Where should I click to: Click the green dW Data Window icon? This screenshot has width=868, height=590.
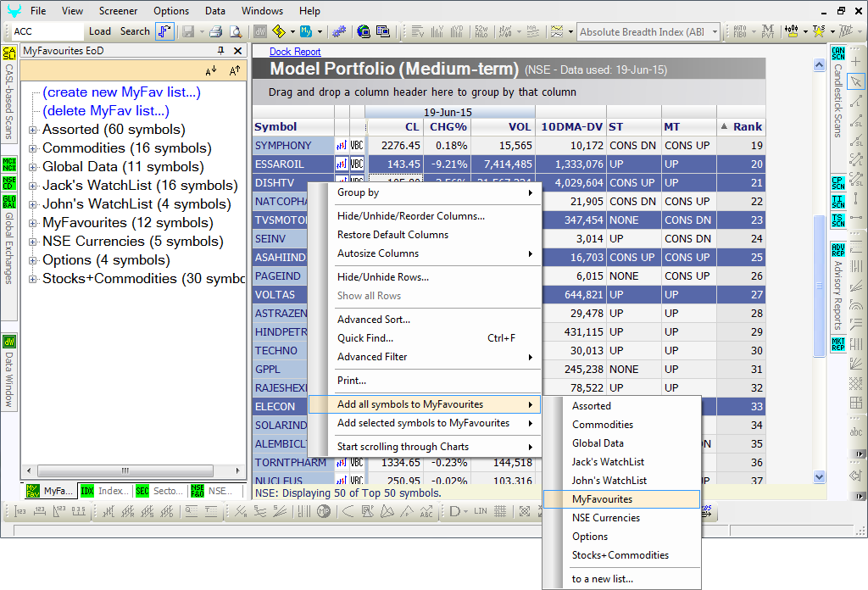8,342
